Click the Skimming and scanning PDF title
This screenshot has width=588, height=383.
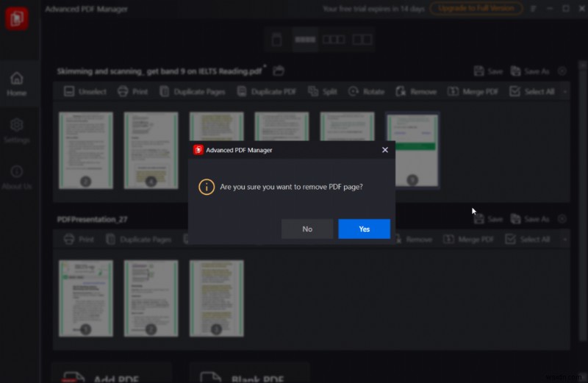tap(159, 71)
